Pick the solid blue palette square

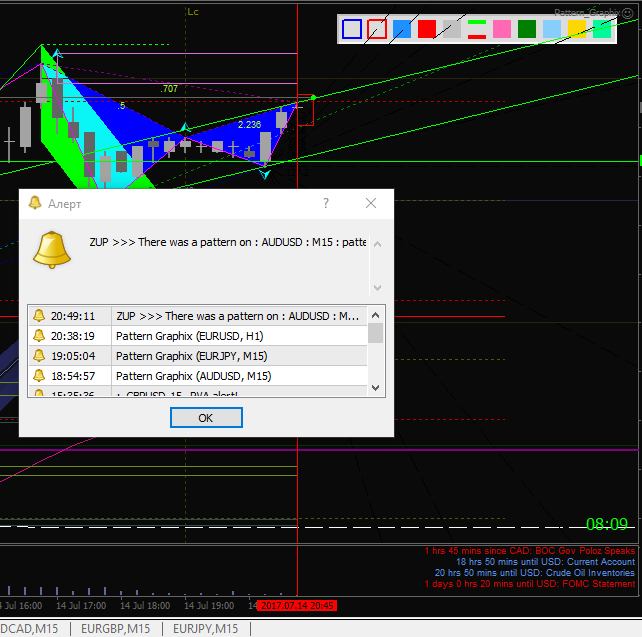(x=402, y=29)
